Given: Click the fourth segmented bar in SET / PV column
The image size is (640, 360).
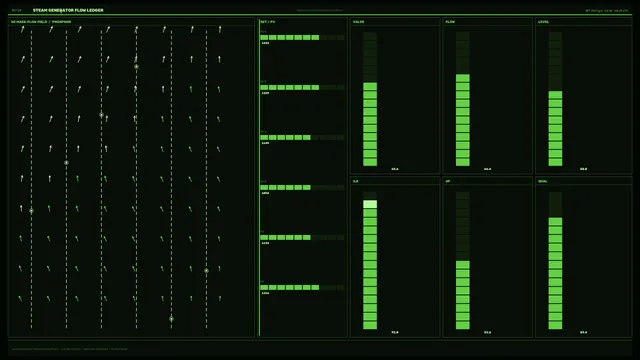Looking at the screenshot, I should tap(302, 187).
